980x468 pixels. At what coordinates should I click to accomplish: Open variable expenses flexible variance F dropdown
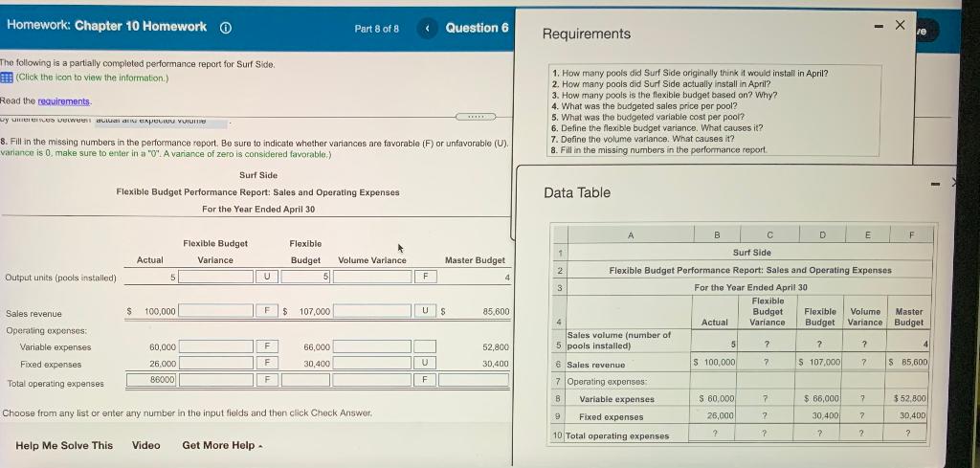266,346
